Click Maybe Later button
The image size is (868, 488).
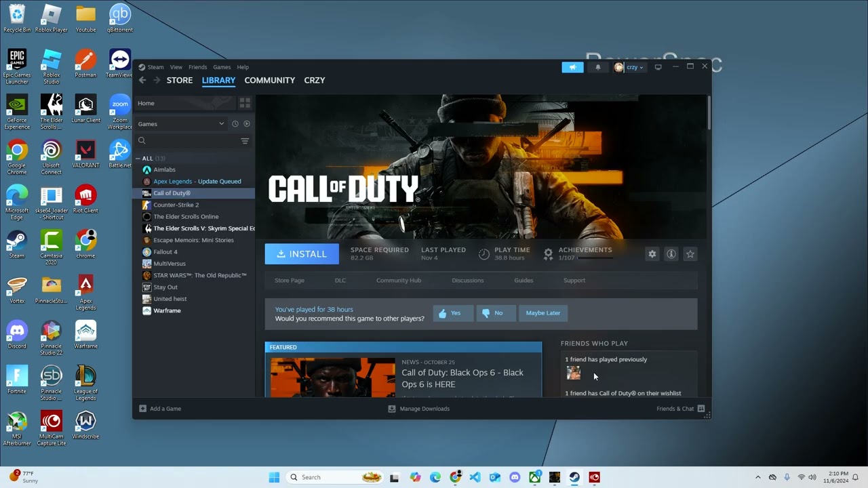tap(543, 313)
